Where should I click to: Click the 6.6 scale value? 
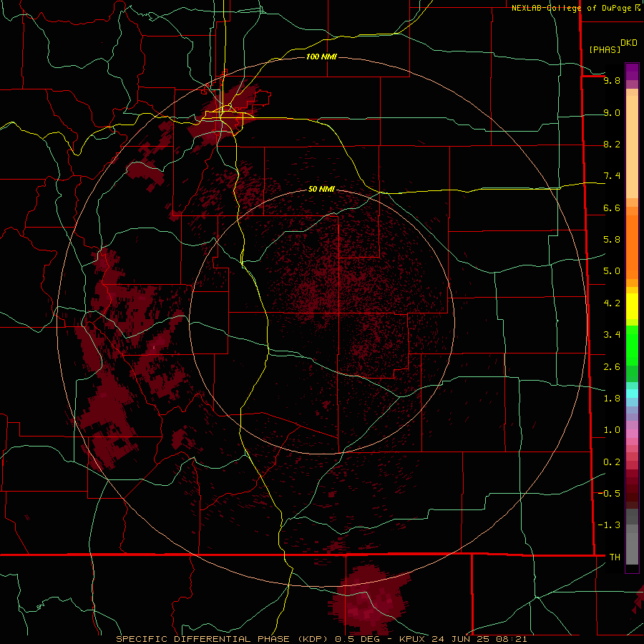[x=612, y=208]
